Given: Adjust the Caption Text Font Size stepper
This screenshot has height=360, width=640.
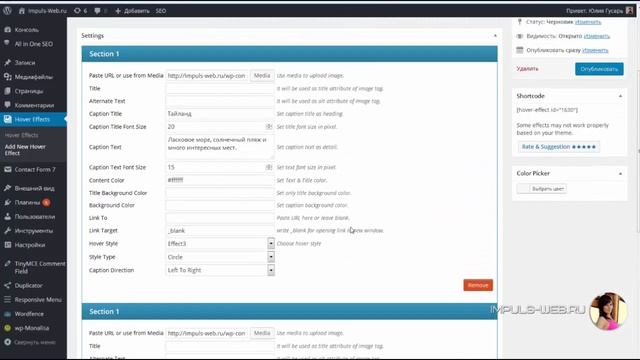Looking at the screenshot, I should (269, 167).
